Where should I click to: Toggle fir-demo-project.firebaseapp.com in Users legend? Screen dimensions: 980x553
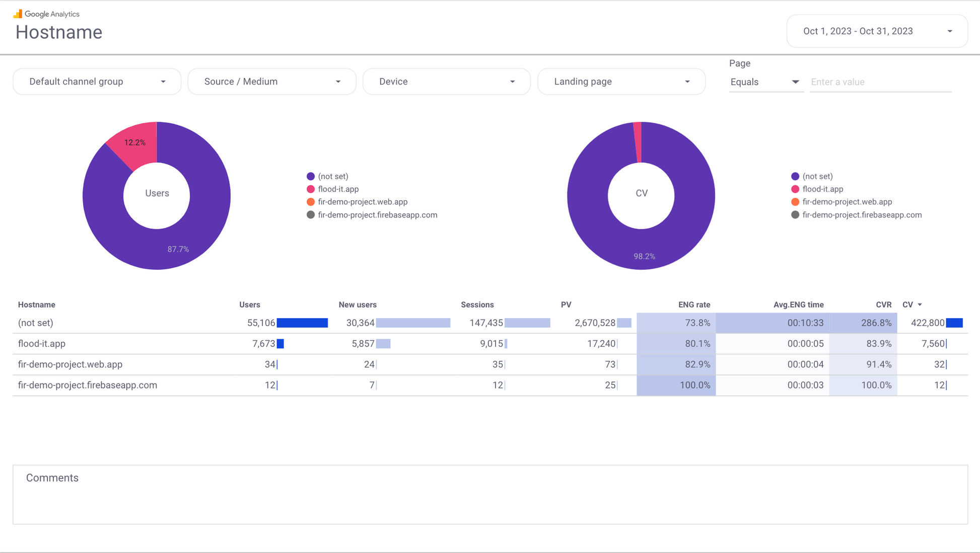[x=377, y=215]
